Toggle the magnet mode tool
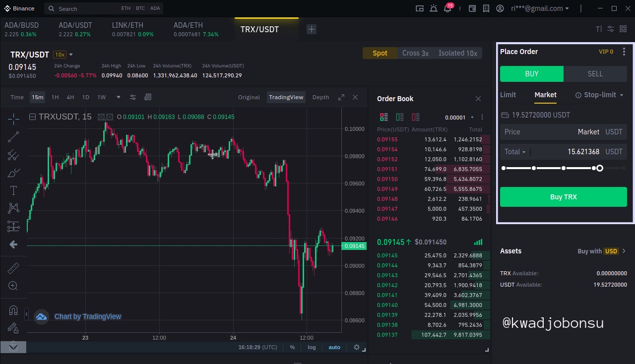This screenshot has height=364, width=635. [13, 310]
